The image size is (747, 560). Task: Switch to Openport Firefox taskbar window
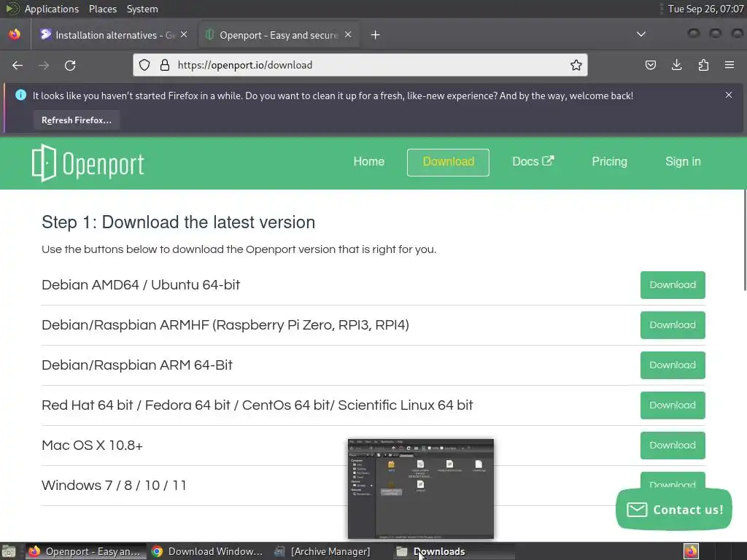[x=86, y=551]
